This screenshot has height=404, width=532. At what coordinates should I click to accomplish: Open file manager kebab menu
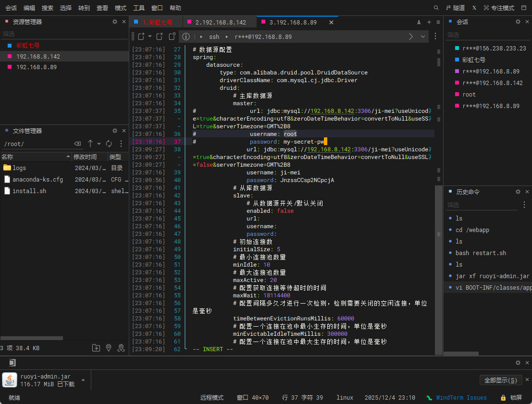(x=121, y=144)
